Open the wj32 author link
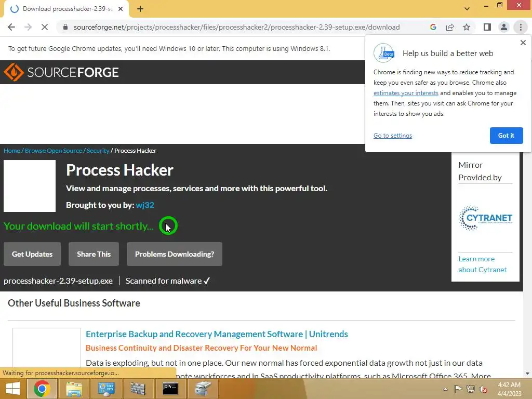This screenshot has height=399, width=532. pos(145,205)
